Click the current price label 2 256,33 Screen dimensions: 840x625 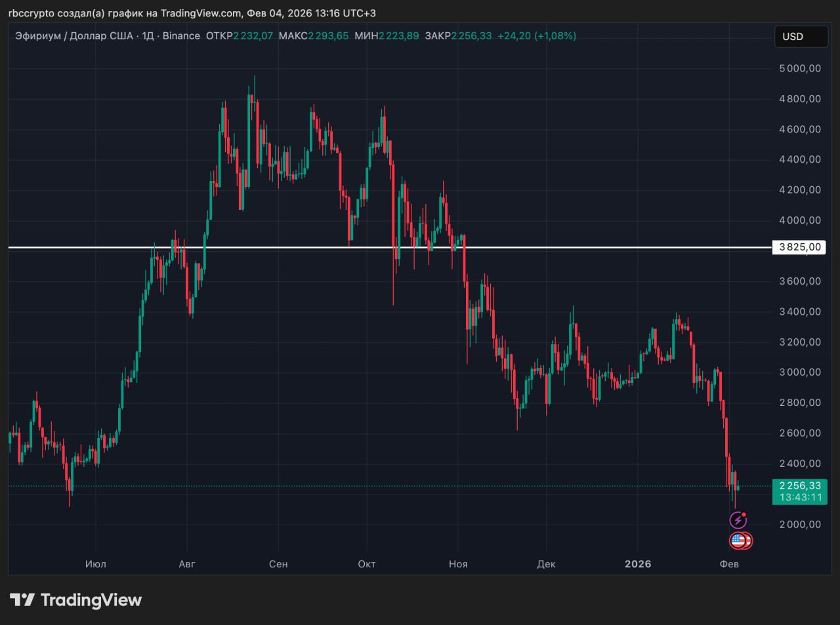click(x=799, y=486)
